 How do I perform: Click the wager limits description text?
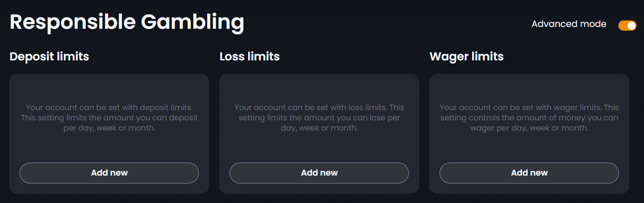(529, 118)
